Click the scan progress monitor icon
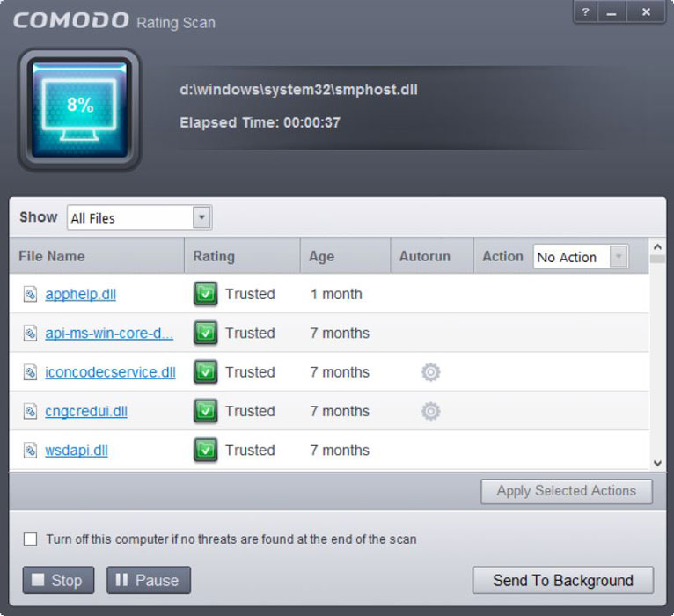Viewport: 674px width, 616px height. [79, 110]
